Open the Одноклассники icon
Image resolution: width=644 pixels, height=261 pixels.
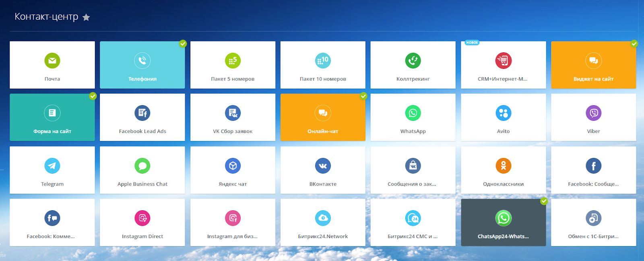503,166
